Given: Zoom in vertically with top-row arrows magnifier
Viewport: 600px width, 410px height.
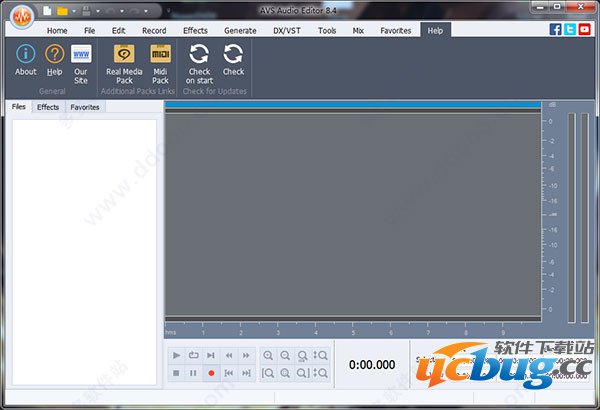Looking at the screenshot, I should pos(320,355).
